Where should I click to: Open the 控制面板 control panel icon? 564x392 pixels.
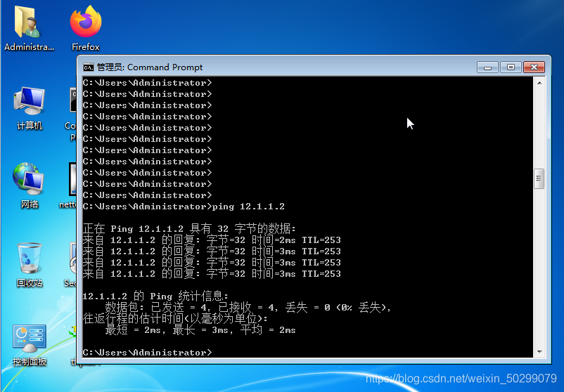pyautogui.click(x=29, y=345)
